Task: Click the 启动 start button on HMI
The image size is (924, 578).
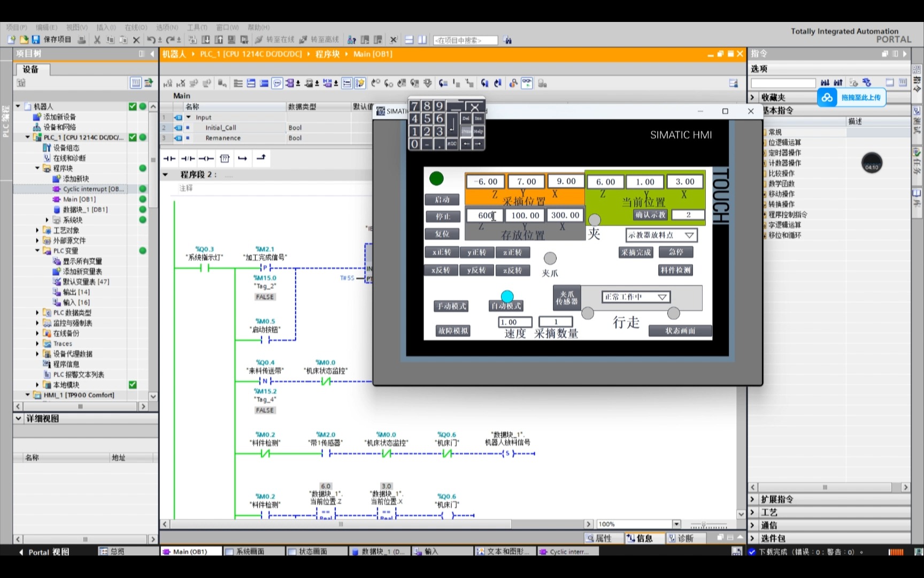Action: pyautogui.click(x=442, y=200)
